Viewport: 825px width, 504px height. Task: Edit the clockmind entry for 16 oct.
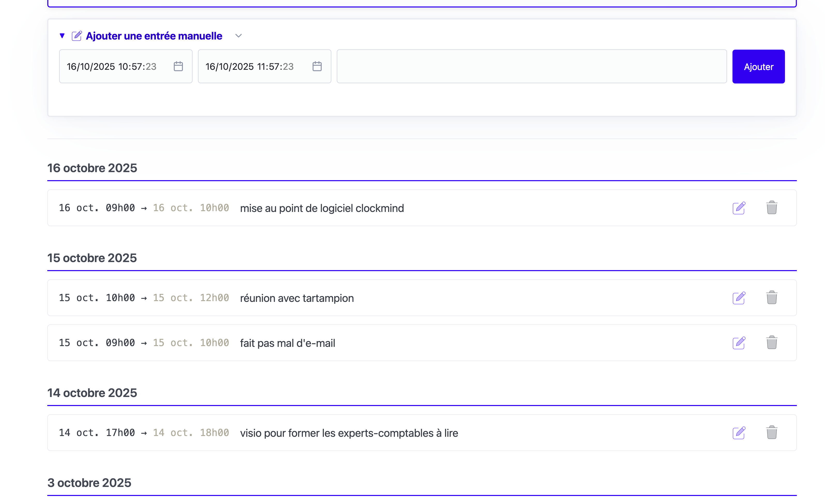[739, 208]
